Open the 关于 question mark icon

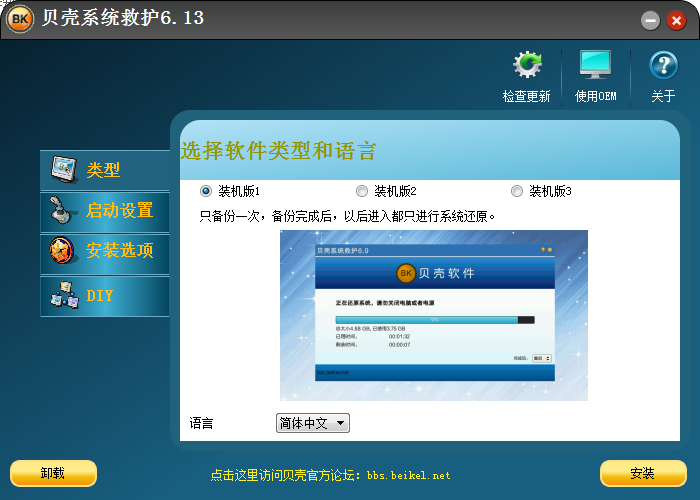[x=663, y=66]
